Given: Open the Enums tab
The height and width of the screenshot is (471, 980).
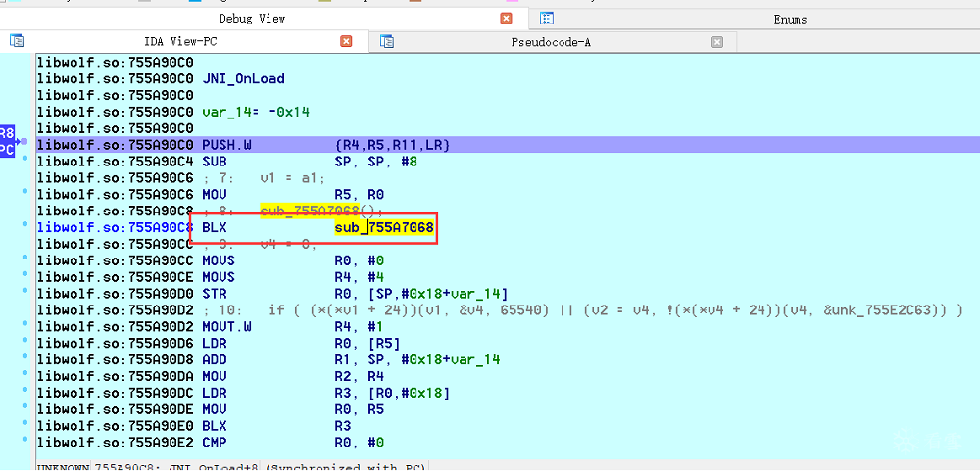Looking at the screenshot, I should (790, 20).
